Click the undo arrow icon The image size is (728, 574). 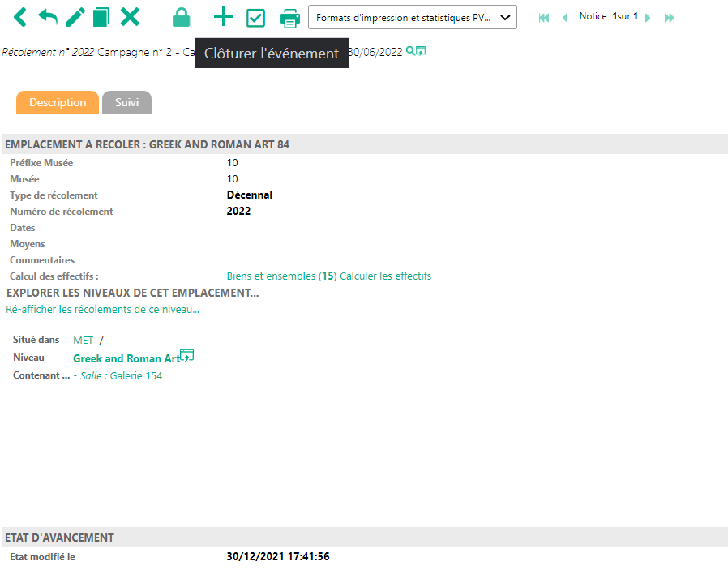(48, 17)
